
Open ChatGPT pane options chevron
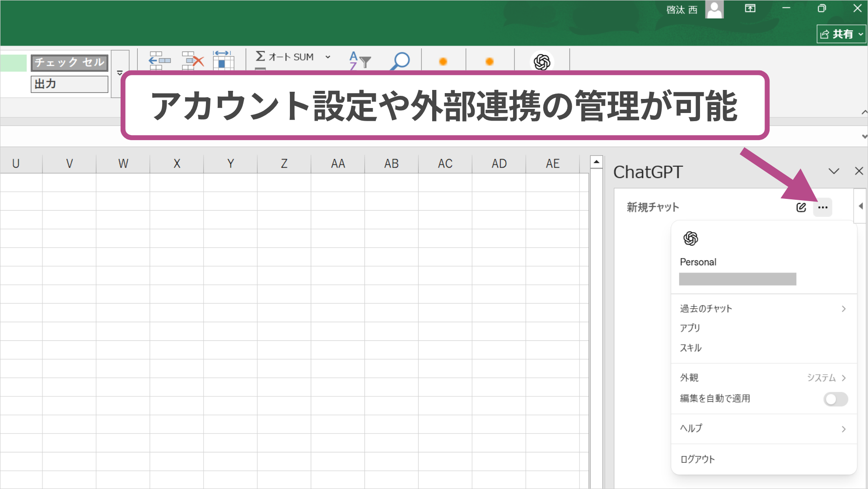tap(834, 171)
